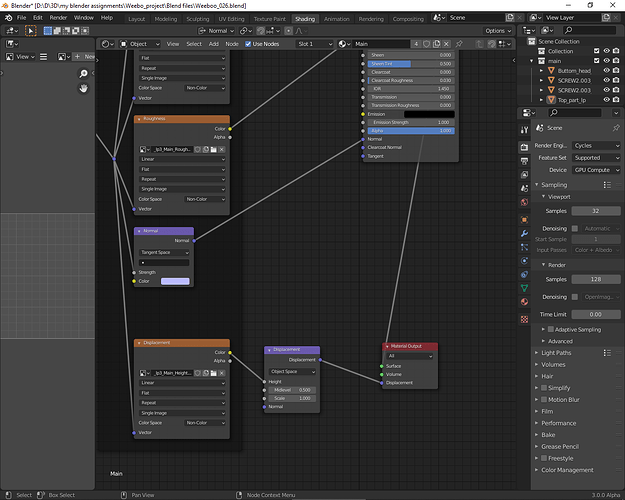The height and width of the screenshot is (500, 625).
Task: Toggle pin icon in the Scene properties header
Action: [616, 128]
